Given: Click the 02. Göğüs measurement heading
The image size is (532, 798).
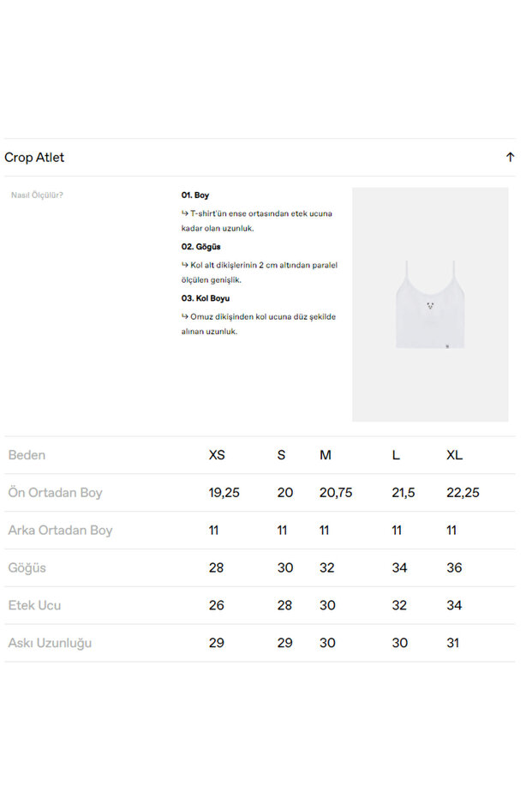Looking at the screenshot, I should click(x=200, y=247).
